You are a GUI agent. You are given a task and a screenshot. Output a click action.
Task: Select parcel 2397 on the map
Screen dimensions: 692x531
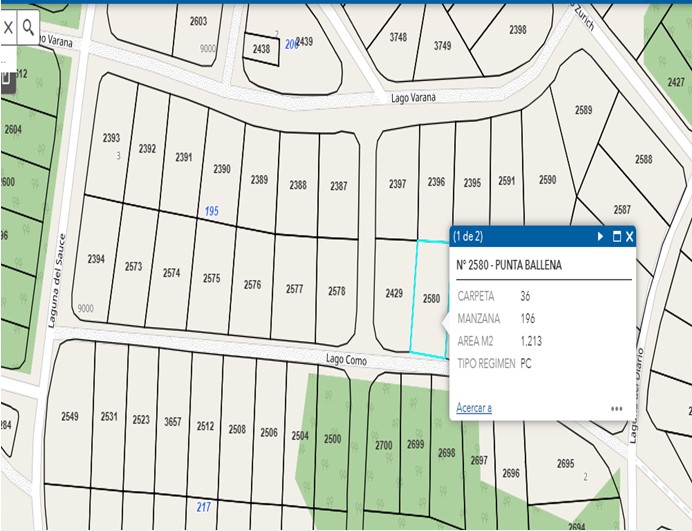397,184
